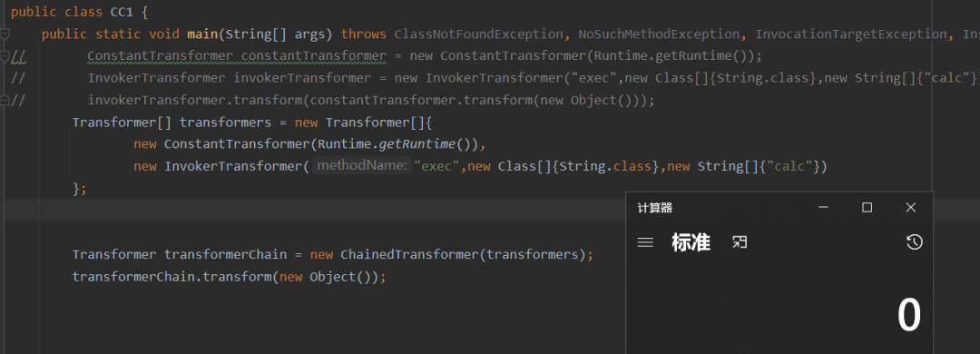Click the main method name
Image resolution: width=980 pixels, height=354 pixels.
201,34
